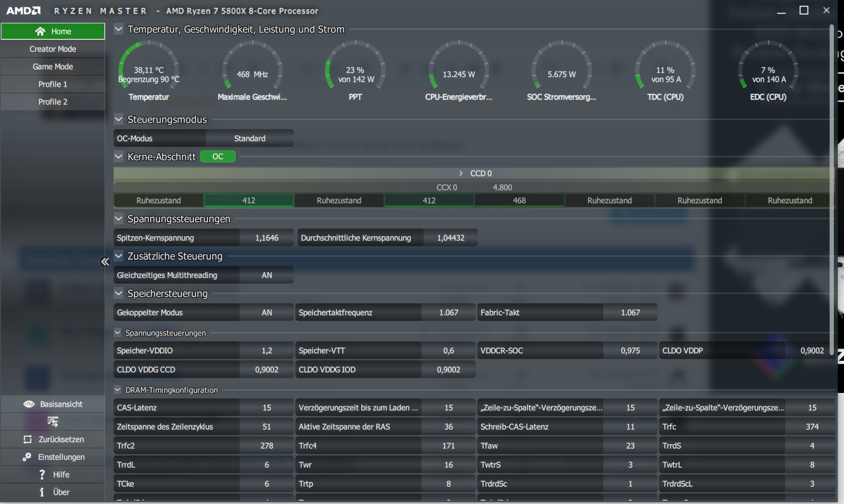Toggle Gekoppelter Modus AN value
Viewport: 844px width, 504px height.
point(267,312)
